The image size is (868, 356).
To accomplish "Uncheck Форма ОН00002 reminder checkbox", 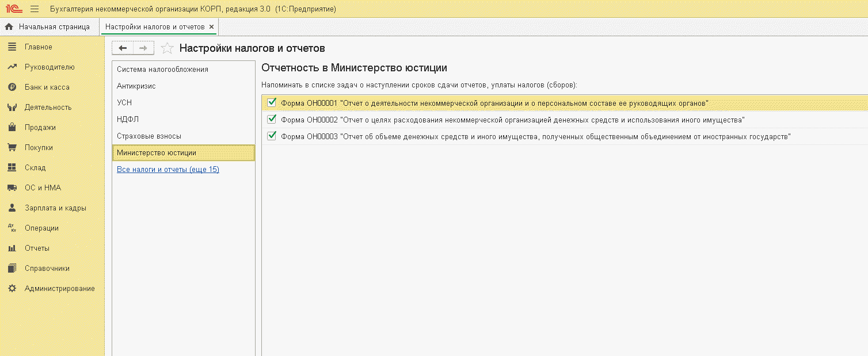I will tap(272, 119).
